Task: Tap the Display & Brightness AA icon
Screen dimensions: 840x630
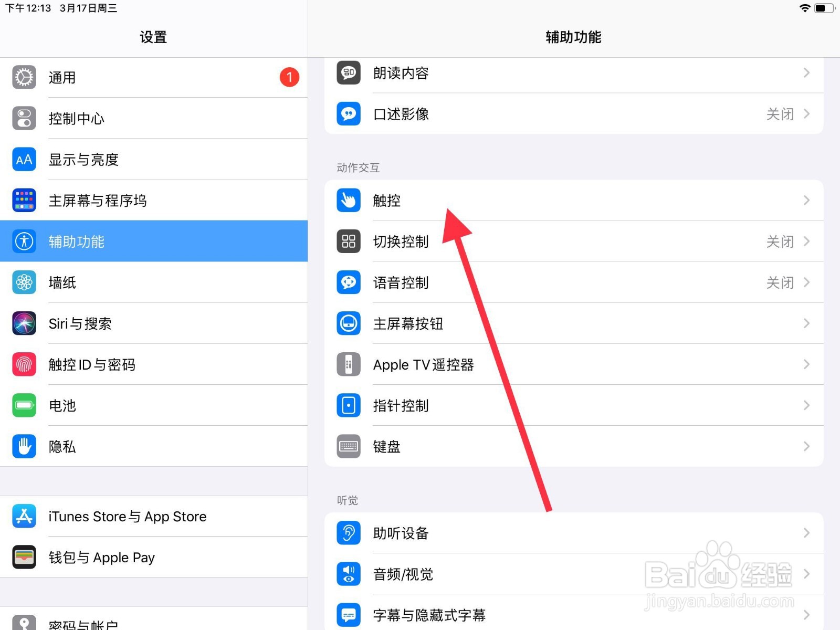Action: click(24, 159)
